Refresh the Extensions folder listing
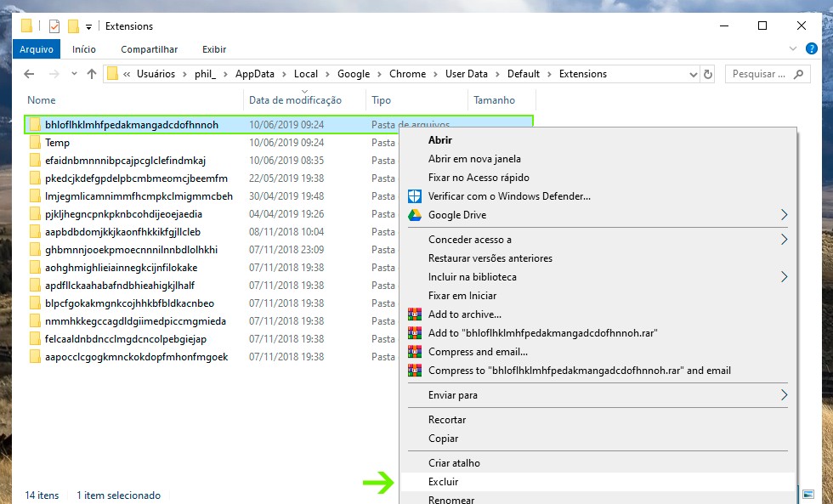The height and width of the screenshot is (504, 833). pos(708,74)
